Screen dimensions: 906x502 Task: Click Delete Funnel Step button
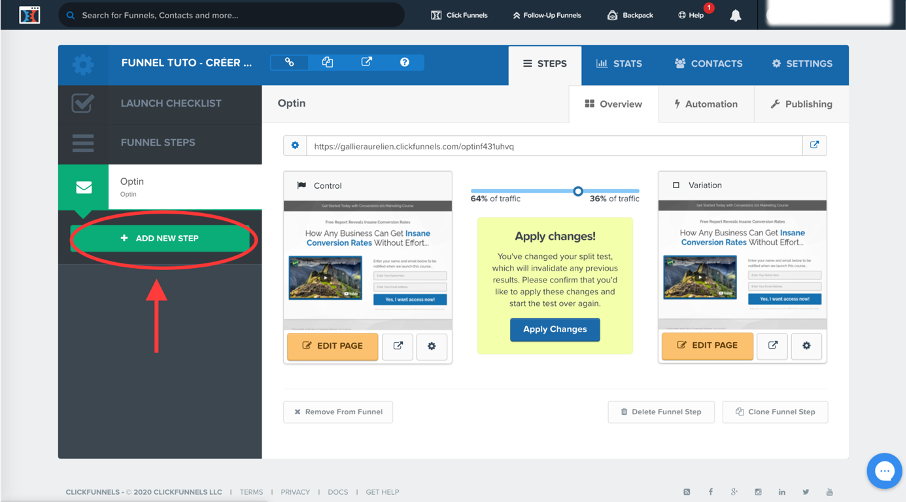[x=661, y=412]
